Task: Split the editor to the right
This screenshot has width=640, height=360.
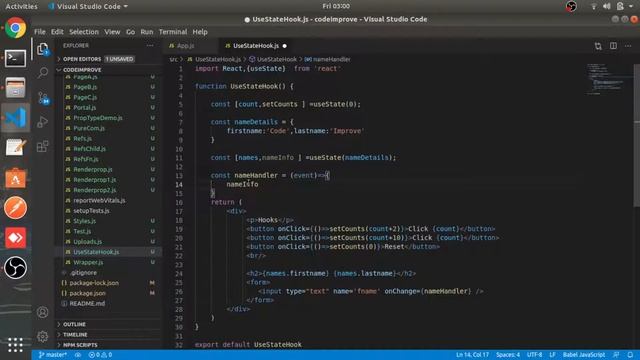Action: 613,46
